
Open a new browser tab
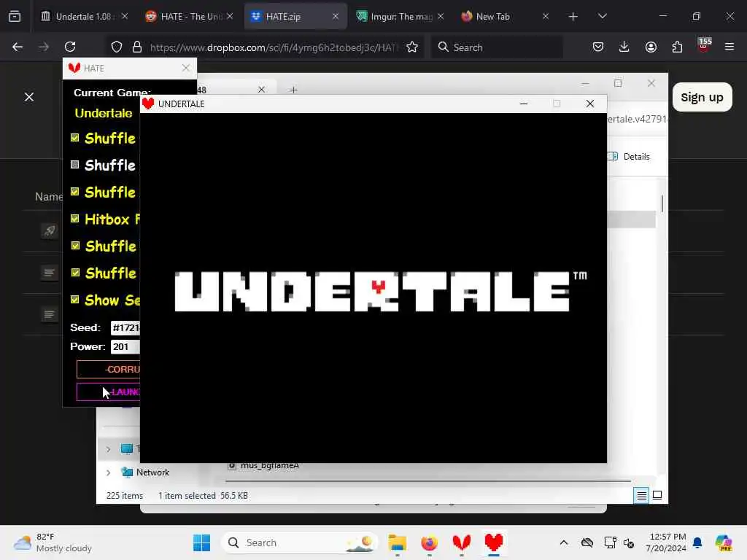click(573, 17)
